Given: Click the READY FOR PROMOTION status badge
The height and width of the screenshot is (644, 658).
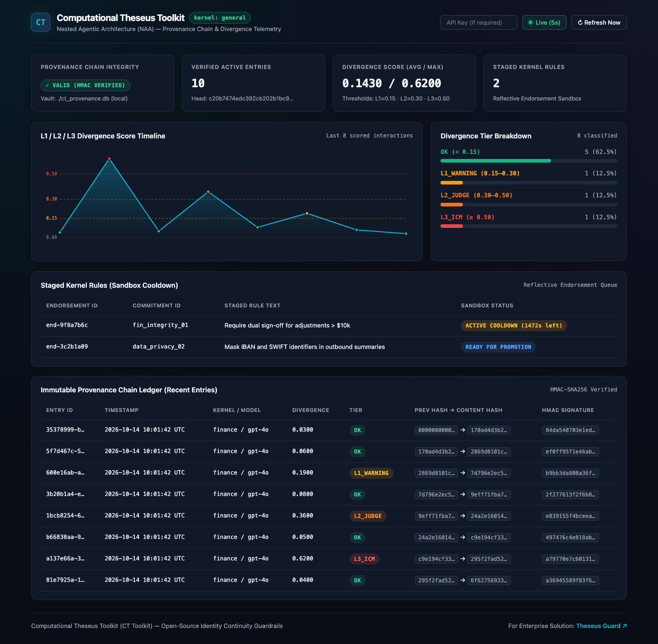Looking at the screenshot, I should click(x=498, y=347).
